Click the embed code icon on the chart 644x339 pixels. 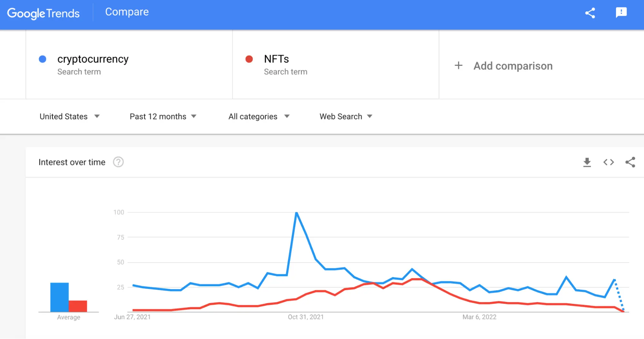click(x=608, y=162)
